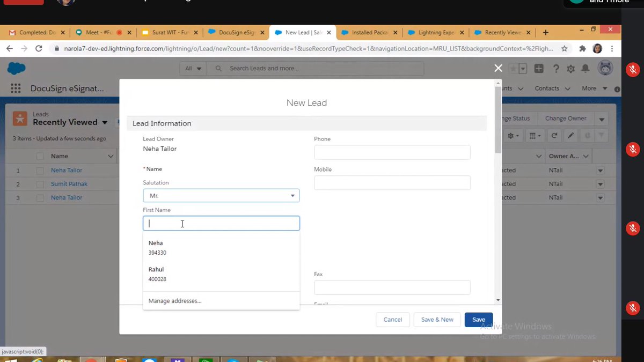Click the Save button
Screen dimensions: 644x362
pyautogui.click(x=478, y=319)
